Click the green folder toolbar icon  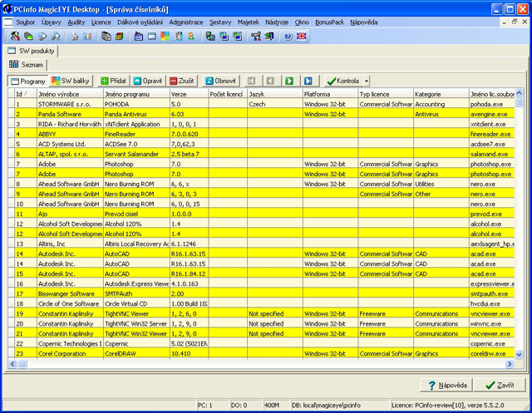28,36
